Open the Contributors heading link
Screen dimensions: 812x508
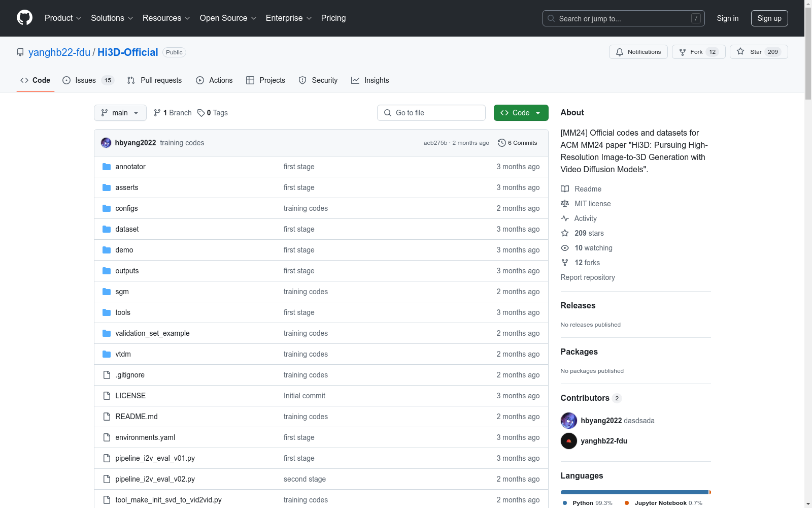point(591,398)
